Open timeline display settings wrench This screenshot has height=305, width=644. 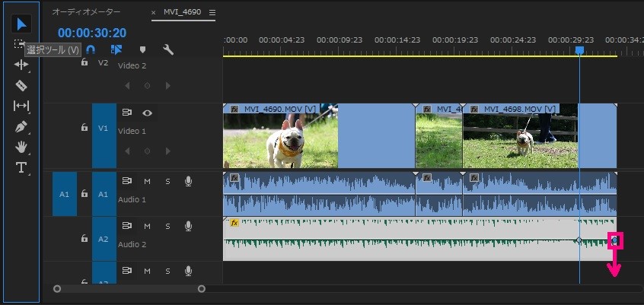(x=168, y=49)
